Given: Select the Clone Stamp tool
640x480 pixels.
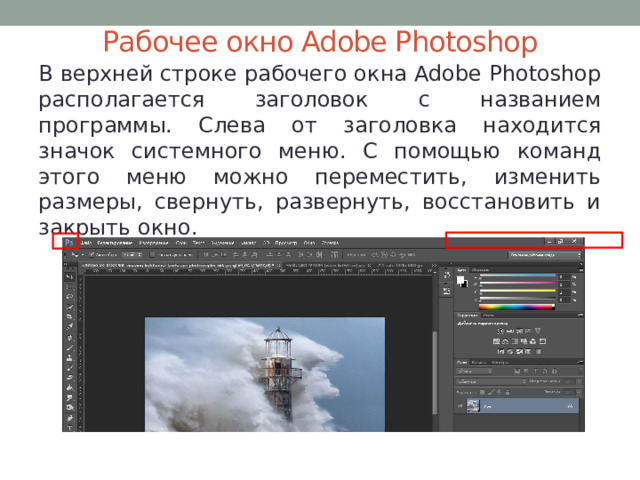Looking at the screenshot, I should (70, 358).
